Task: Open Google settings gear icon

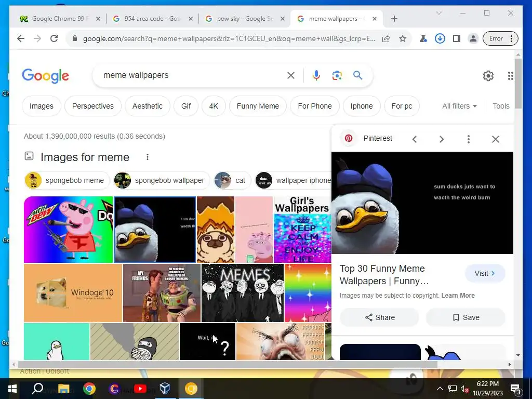Action: [488, 76]
